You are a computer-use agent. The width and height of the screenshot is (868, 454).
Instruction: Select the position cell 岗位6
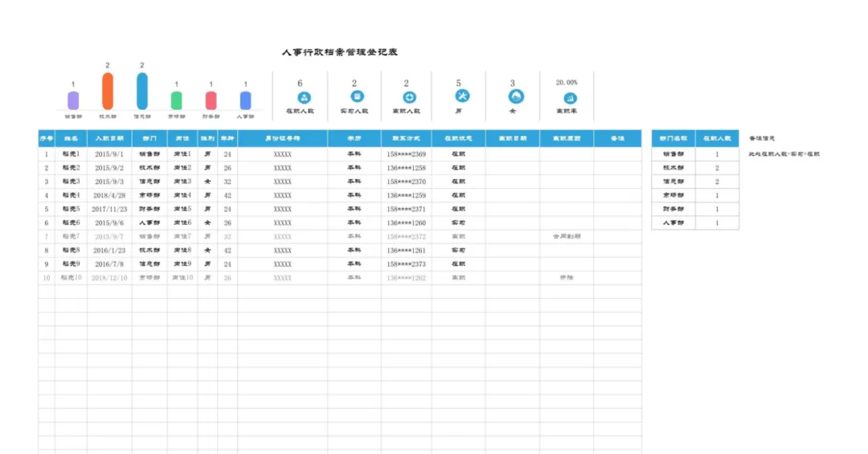coord(182,223)
